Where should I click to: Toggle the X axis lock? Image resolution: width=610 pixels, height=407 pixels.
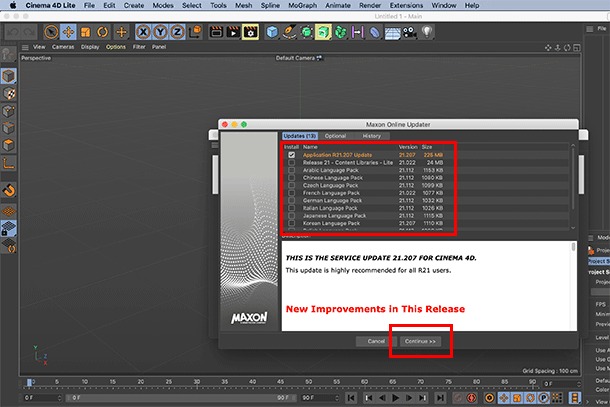[143, 32]
